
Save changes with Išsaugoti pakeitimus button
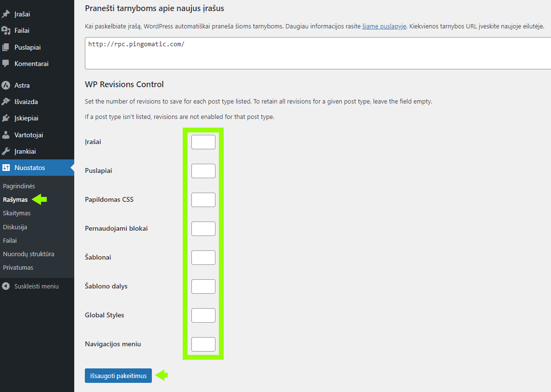(118, 376)
